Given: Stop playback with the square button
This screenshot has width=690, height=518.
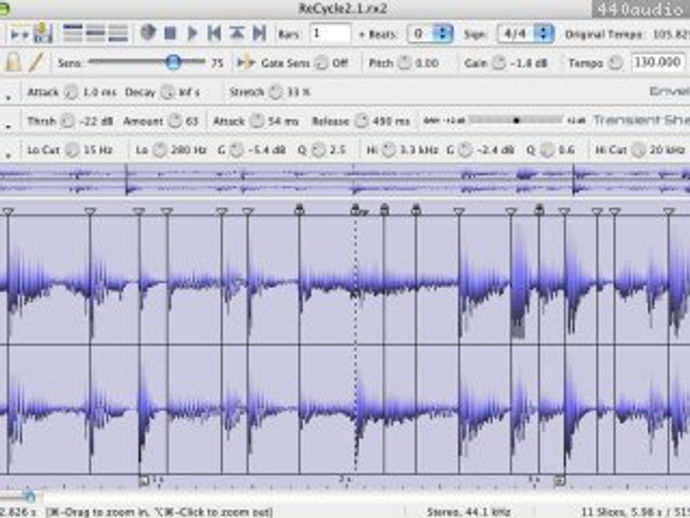Looking at the screenshot, I should click(x=170, y=33).
